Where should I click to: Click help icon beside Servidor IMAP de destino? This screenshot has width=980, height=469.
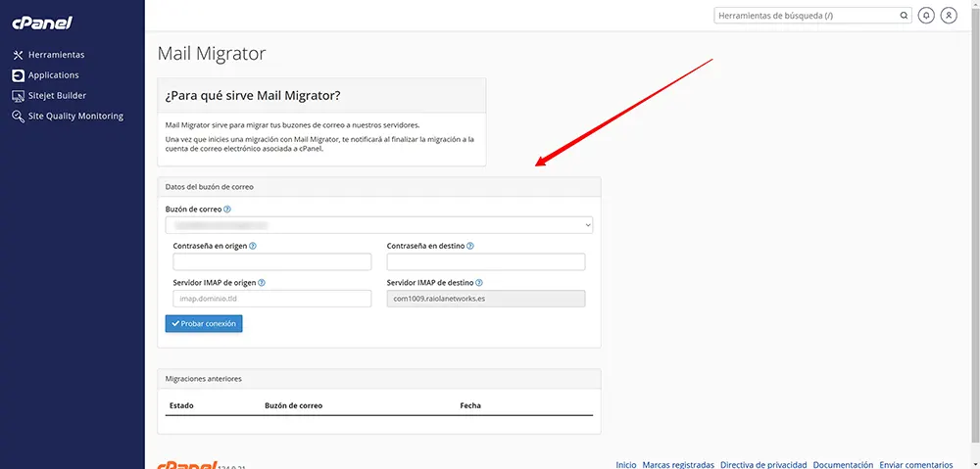481,283
